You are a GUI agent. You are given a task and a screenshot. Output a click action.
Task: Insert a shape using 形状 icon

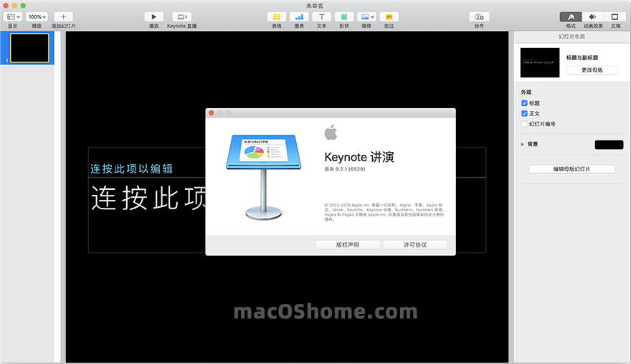coord(344,16)
